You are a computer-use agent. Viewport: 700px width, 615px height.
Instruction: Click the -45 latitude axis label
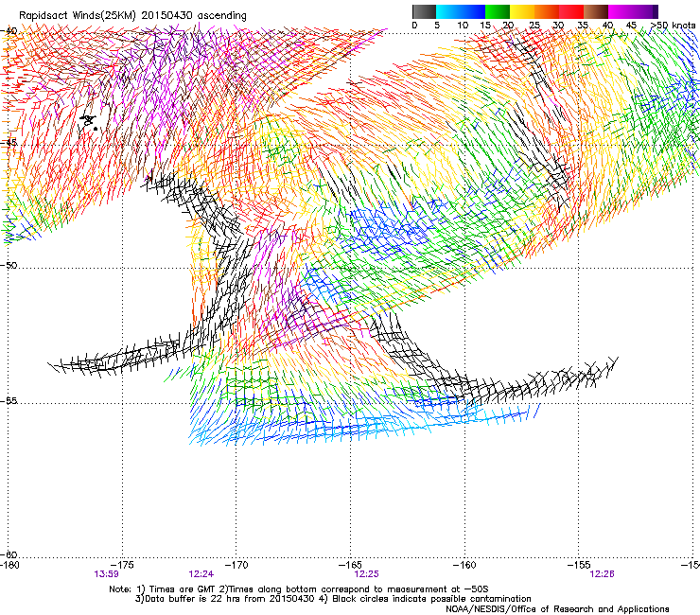9,143
